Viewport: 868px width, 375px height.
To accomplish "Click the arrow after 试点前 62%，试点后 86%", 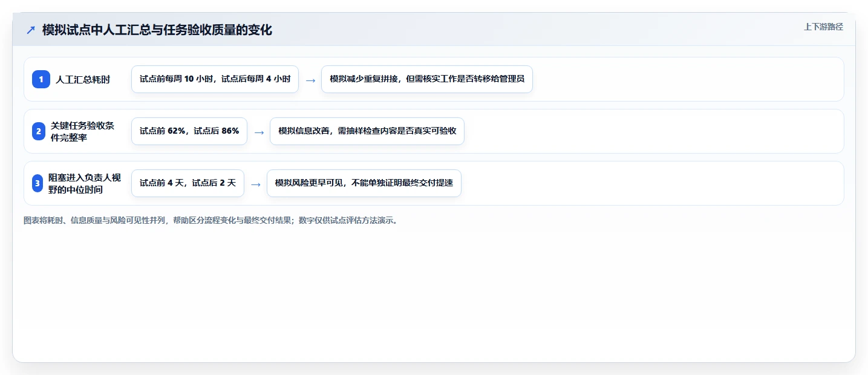I will (x=259, y=132).
